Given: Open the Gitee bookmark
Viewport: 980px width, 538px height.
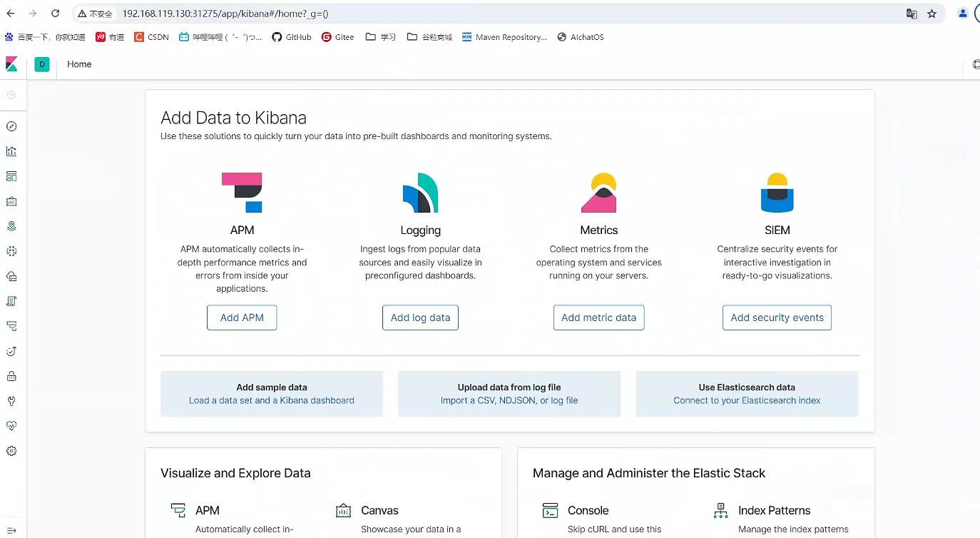Looking at the screenshot, I should (337, 37).
